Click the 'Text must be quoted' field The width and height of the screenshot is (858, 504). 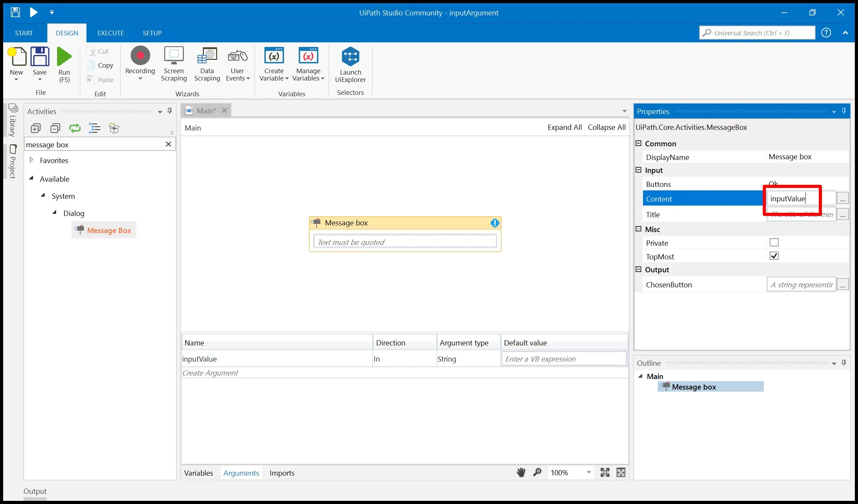coord(405,242)
